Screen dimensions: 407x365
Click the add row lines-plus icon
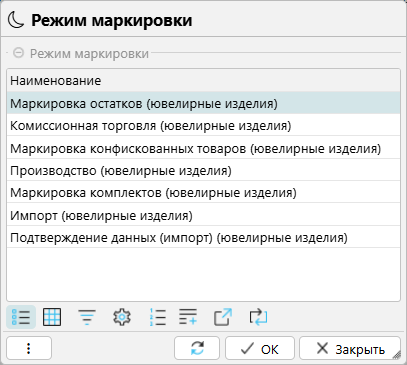click(x=188, y=316)
